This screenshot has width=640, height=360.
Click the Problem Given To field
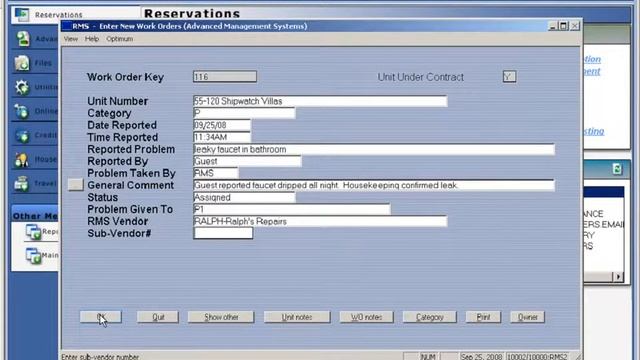pyautogui.click(x=292, y=209)
